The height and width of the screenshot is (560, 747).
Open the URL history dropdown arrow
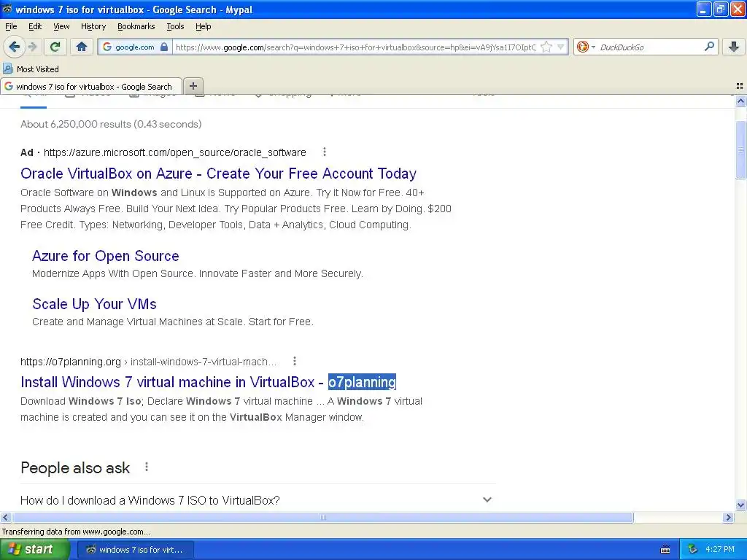[x=561, y=47]
